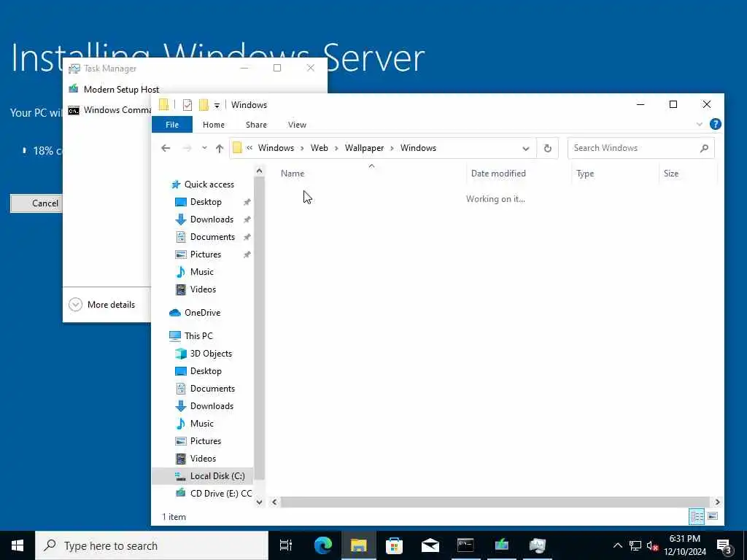Viewport: 747px width, 560px height.
Task: Switch to Large icons view layout icon
Action: [x=713, y=517]
